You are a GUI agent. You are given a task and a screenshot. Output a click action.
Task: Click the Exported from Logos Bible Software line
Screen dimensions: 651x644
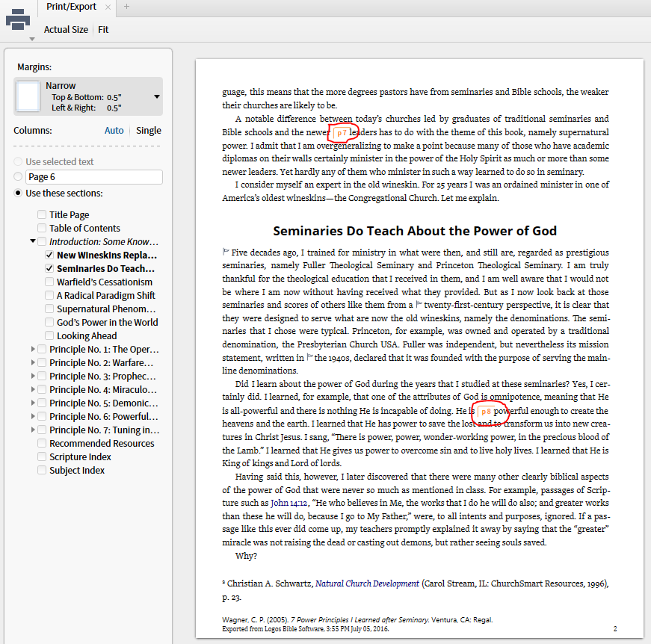tap(306, 628)
